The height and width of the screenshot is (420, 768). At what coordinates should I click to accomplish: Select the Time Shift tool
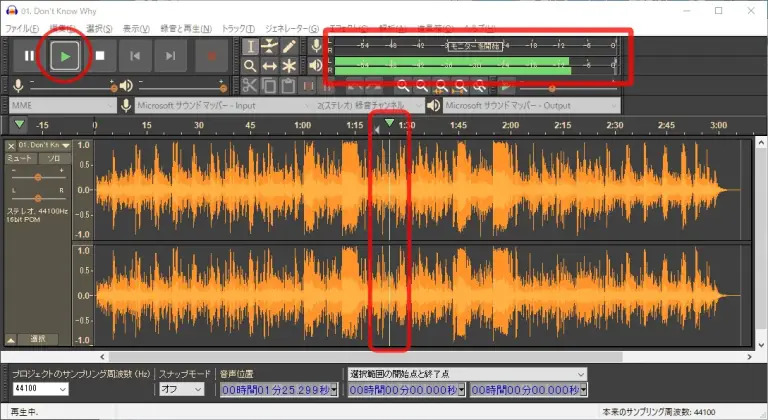click(x=269, y=66)
